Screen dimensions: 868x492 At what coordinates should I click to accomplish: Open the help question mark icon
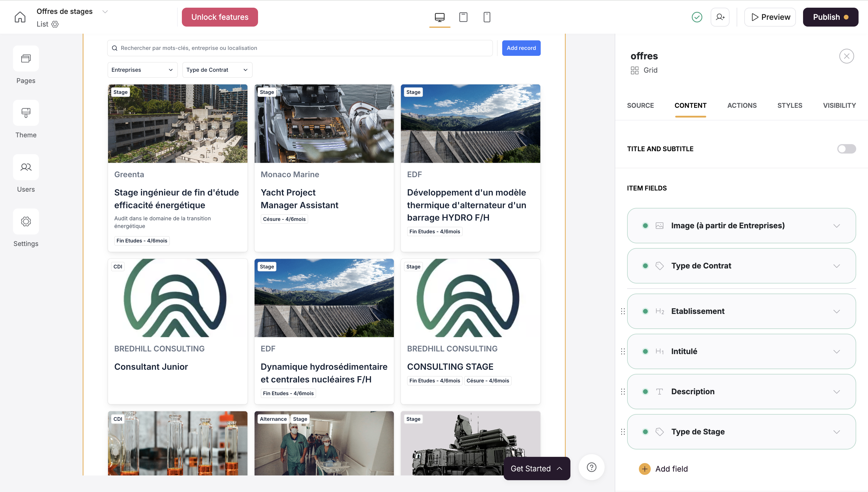click(x=591, y=467)
